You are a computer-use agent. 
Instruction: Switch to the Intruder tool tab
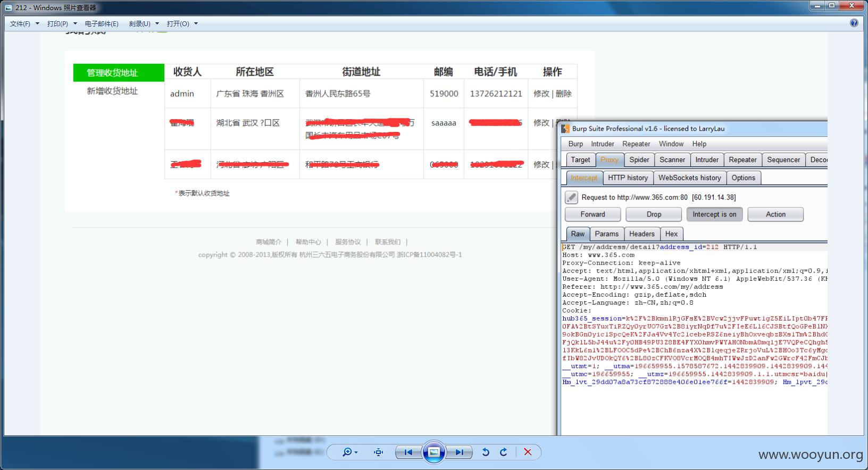(x=707, y=160)
